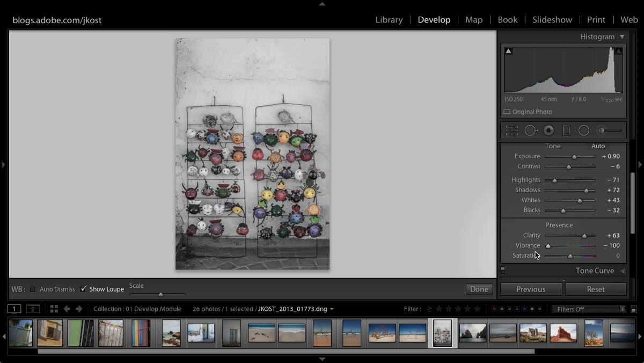Click the Scale slider for the loupe
Image resolution: width=644 pixels, height=363 pixels.
(x=158, y=294)
